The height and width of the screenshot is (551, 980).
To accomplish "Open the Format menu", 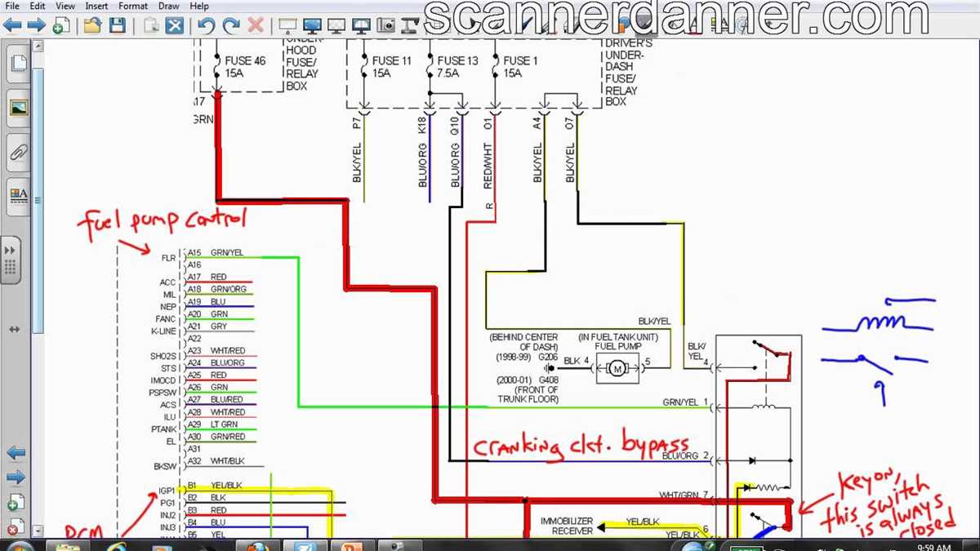I will click(x=133, y=6).
